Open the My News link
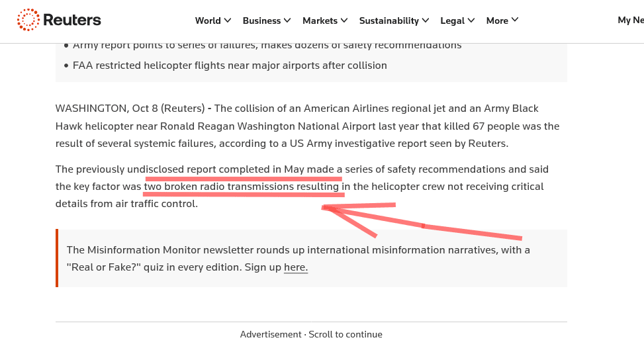644x352 pixels. tap(631, 20)
